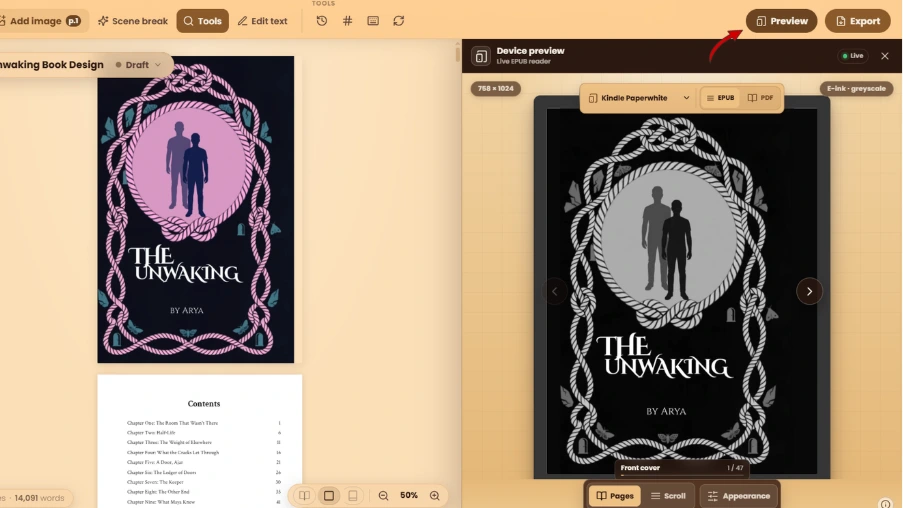
Task: Click the Contents heading
Action: [x=204, y=404]
